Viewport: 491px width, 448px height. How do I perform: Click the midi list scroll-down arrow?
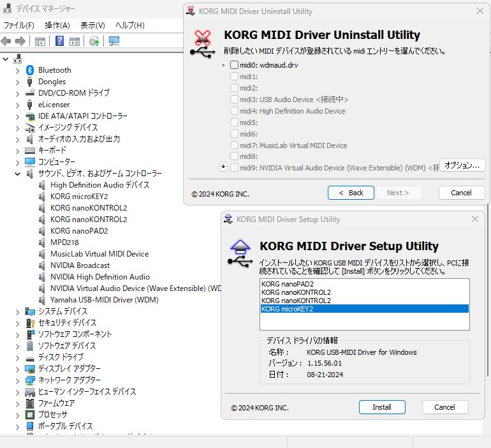click(x=223, y=167)
